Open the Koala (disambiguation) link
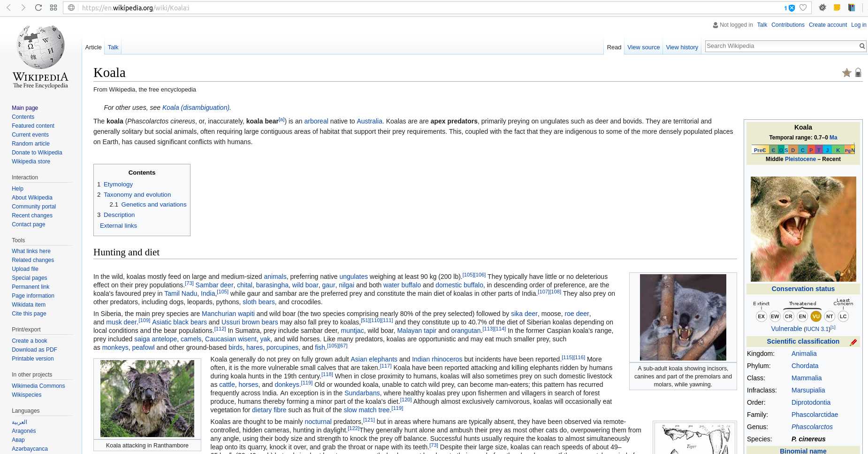The width and height of the screenshot is (868, 454). point(195,108)
